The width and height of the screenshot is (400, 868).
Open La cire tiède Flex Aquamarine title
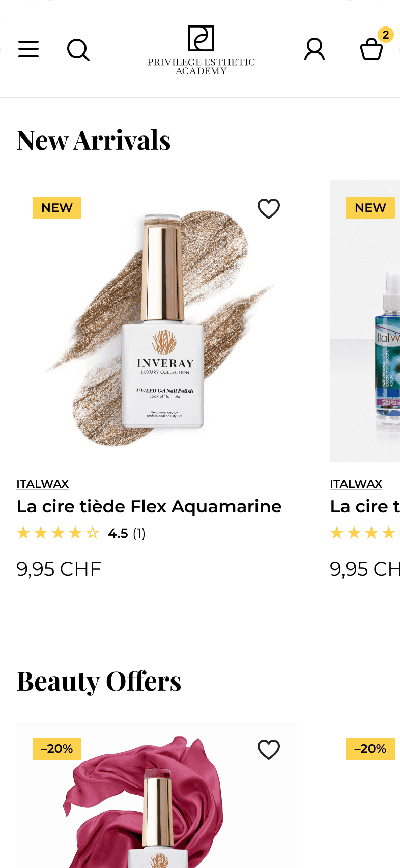149,506
